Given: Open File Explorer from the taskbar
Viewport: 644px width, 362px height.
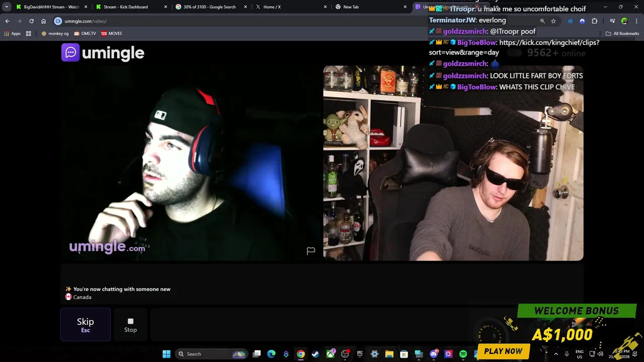Looking at the screenshot, I should 389,354.
